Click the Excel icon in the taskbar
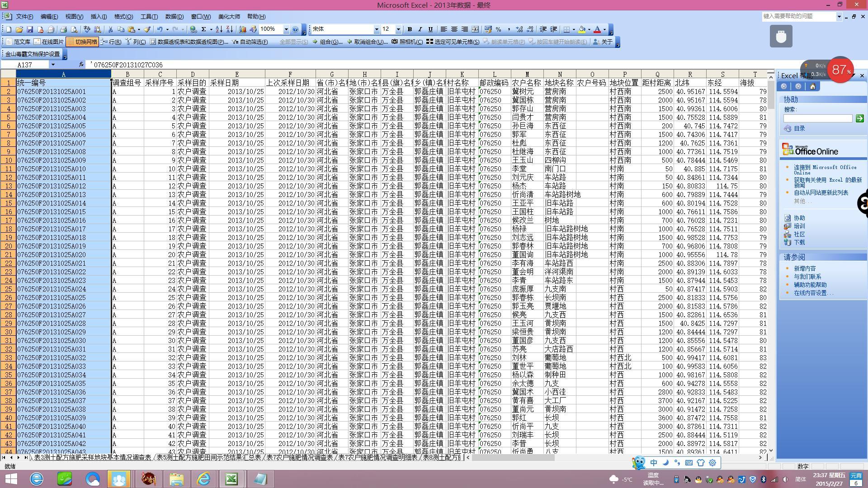This screenshot has width=868, height=488. coord(231,479)
